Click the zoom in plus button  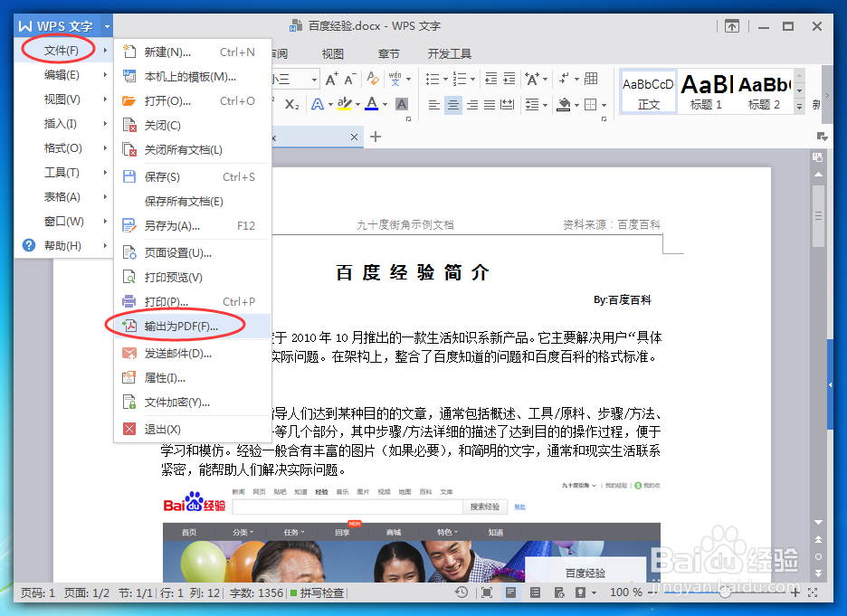795,592
